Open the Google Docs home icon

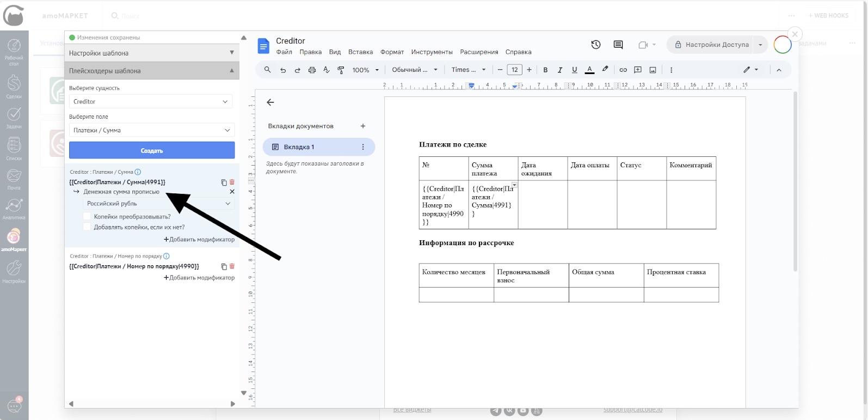tap(263, 46)
